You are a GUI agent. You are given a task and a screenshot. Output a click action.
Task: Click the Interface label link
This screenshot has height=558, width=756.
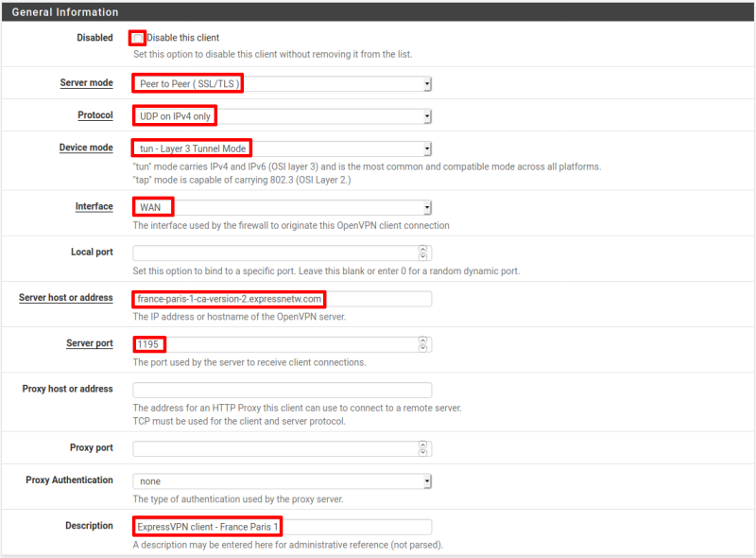click(94, 206)
